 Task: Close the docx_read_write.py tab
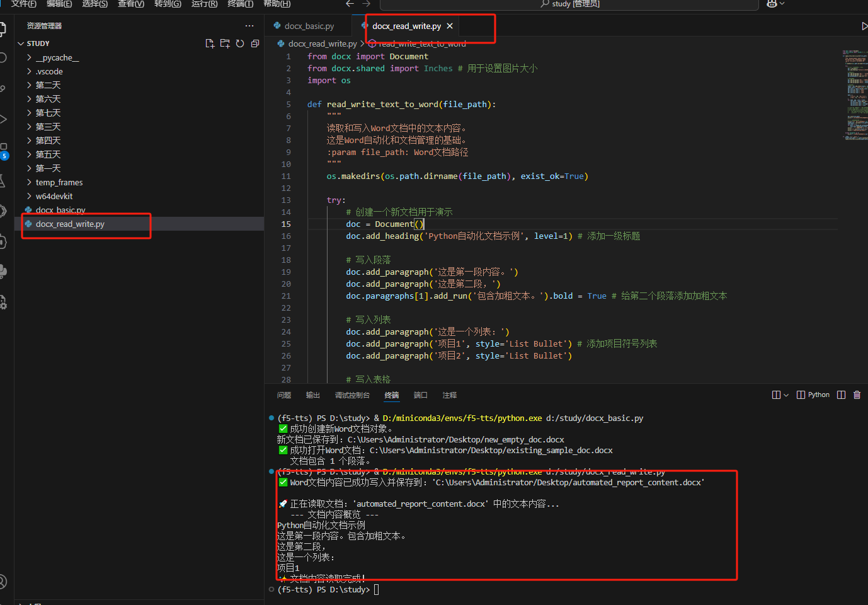(450, 26)
